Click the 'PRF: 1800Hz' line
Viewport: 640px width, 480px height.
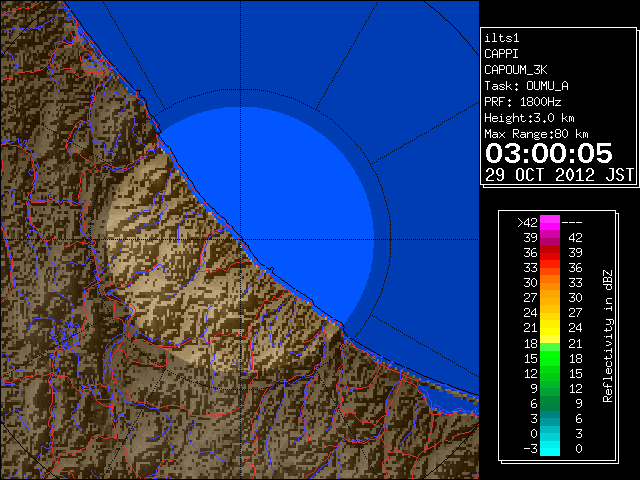[522, 102]
